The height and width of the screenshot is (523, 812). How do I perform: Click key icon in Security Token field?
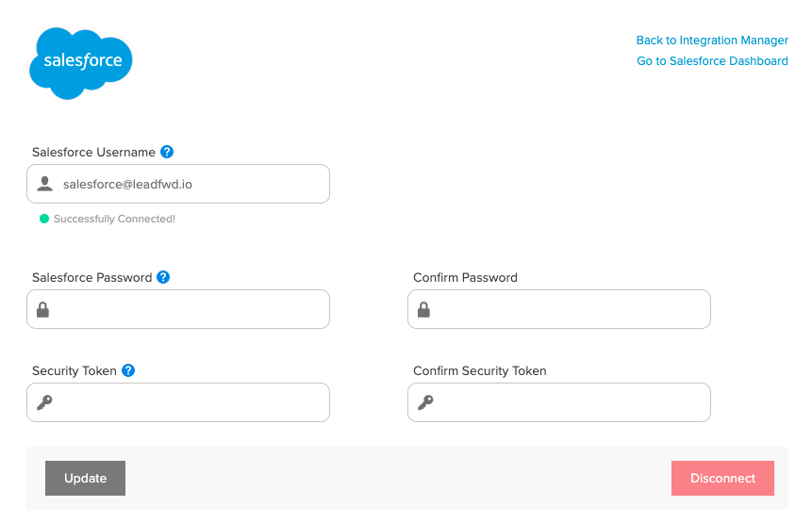pos(44,402)
